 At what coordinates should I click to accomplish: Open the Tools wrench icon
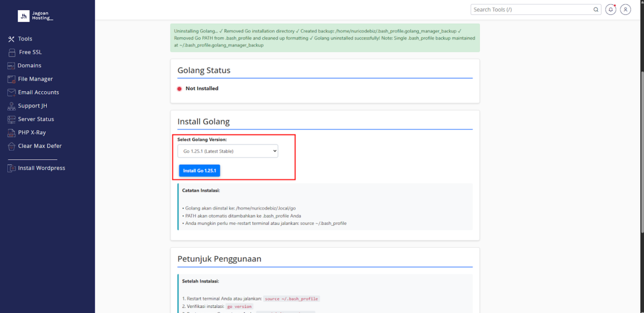point(11,39)
